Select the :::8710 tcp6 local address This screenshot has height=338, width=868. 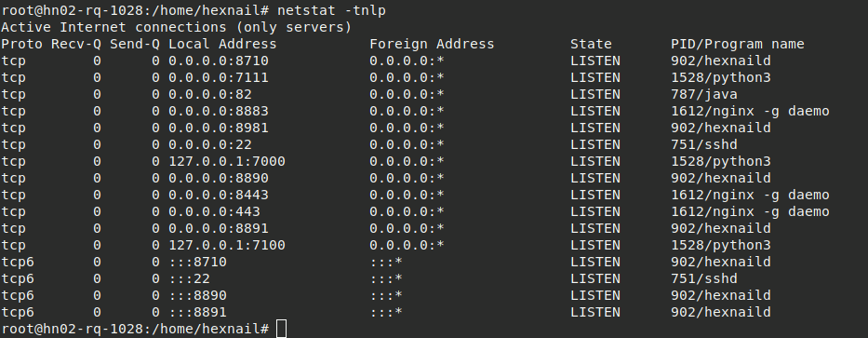pyautogui.click(x=197, y=262)
